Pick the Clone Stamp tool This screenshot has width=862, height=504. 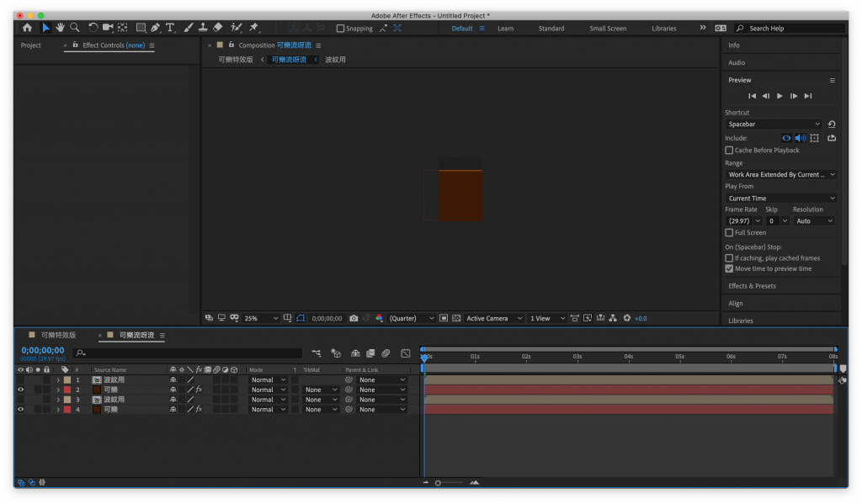[x=203, y=28]
